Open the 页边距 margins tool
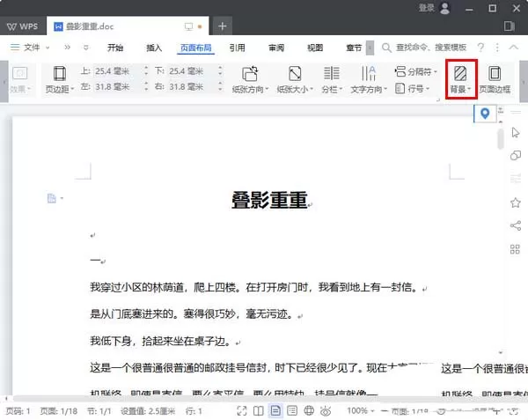The image size is (528, 420). 60,79
